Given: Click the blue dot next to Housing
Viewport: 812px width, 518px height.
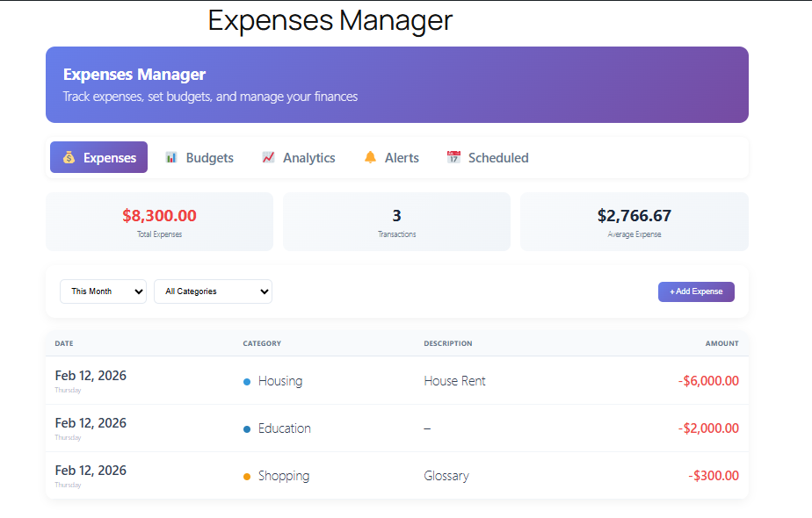Looking at the screenshot, I should click(247, 382).
